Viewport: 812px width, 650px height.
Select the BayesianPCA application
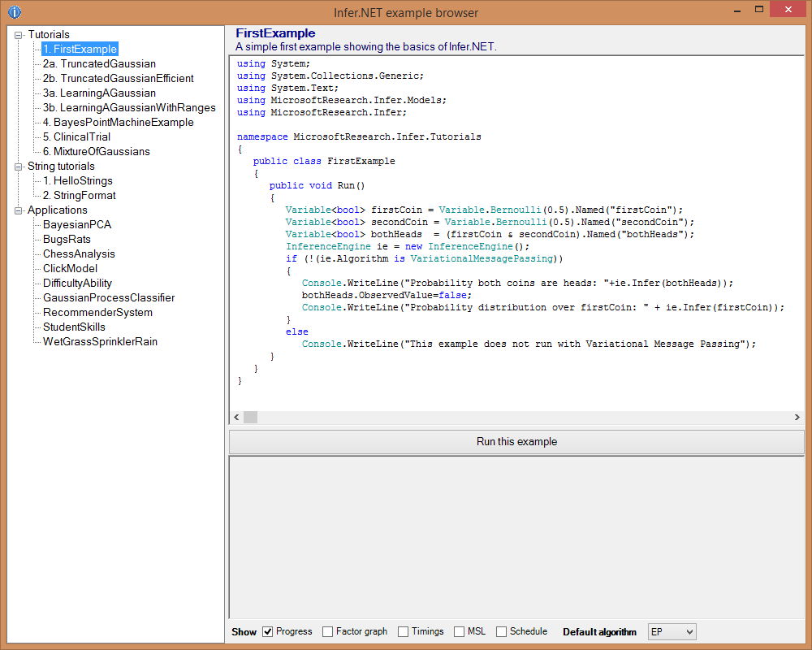(x=76, y=224)
